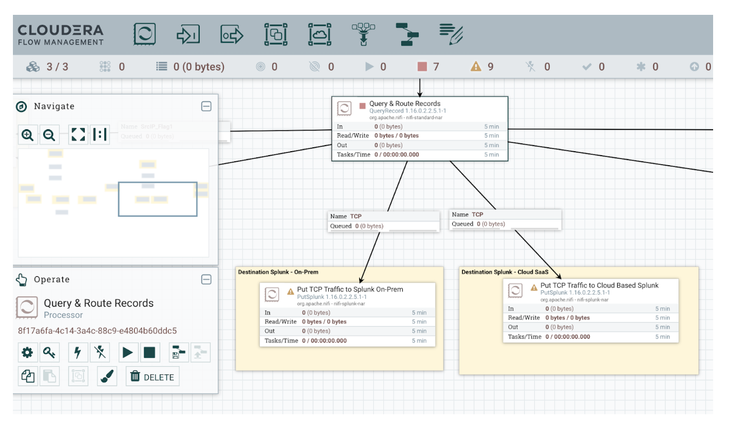
Task: Stop the selected processor in Operate panel
Action: (150, 352)
